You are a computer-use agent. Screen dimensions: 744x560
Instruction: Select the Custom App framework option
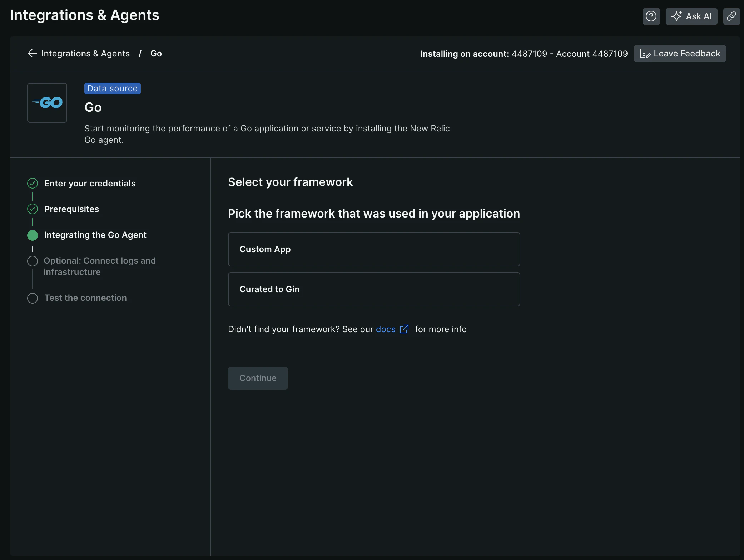tap(374, 249)
